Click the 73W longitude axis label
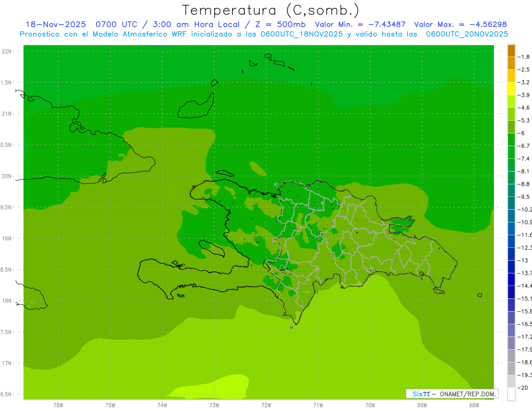Image resolution: width=532 pixels, height=411 pixels. 214,405
